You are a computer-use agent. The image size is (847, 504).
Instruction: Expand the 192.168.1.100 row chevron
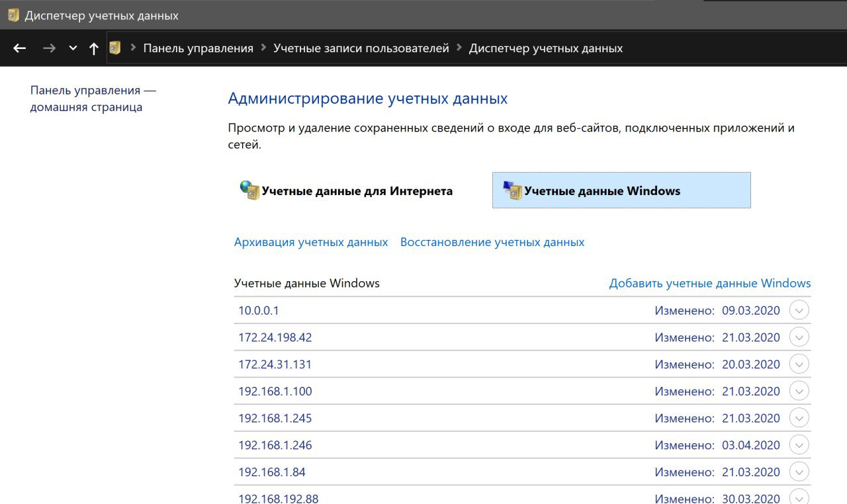pos(799,392)
